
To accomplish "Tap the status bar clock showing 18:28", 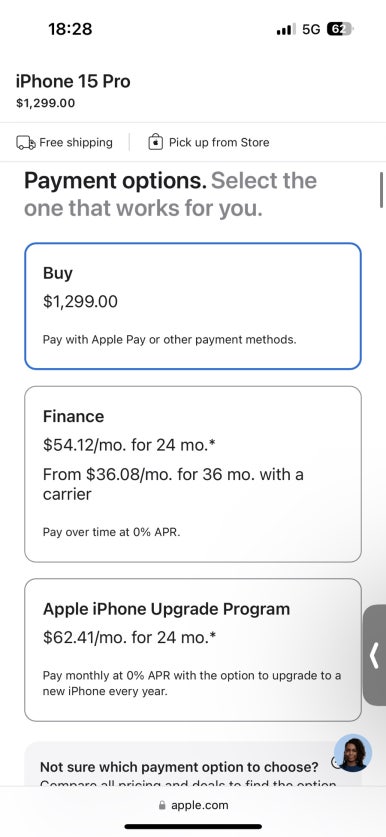I will 70,29.
